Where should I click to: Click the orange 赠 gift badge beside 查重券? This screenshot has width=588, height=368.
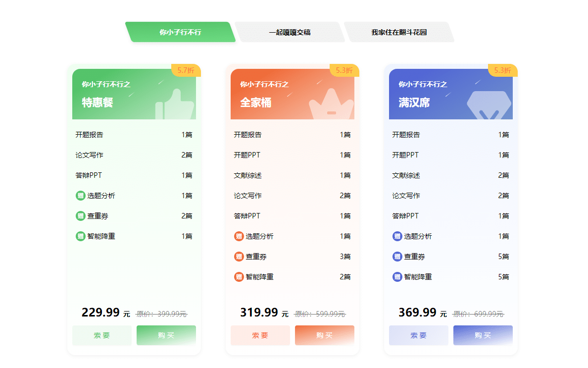point(238,257)
